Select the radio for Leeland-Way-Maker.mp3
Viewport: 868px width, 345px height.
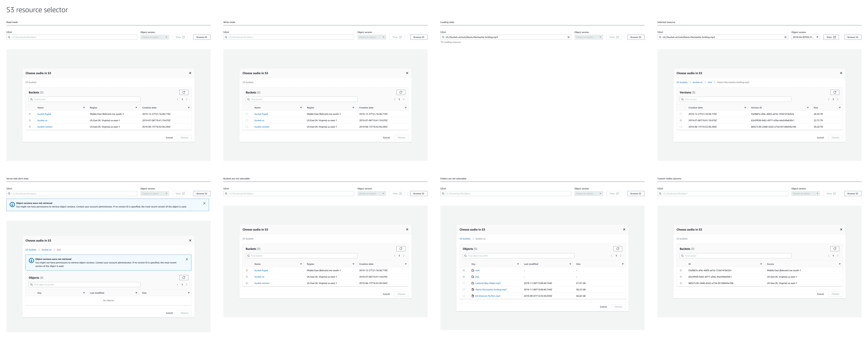(464, 283)
